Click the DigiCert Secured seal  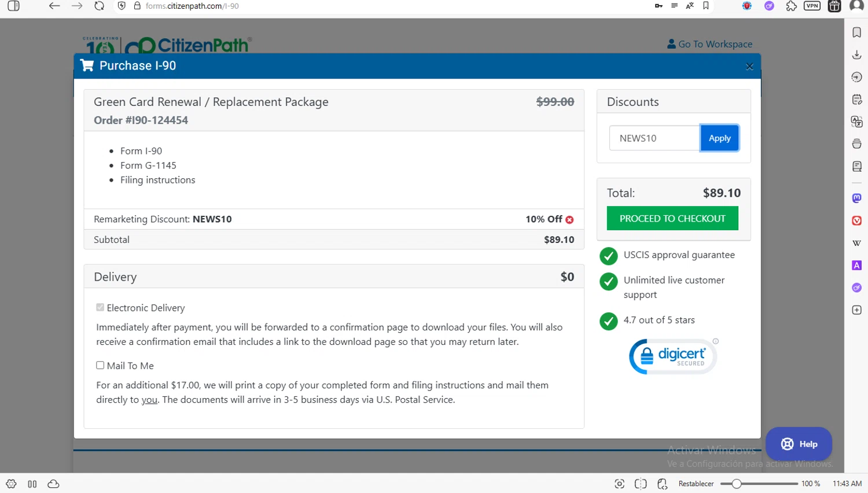(x=674, y=356)
